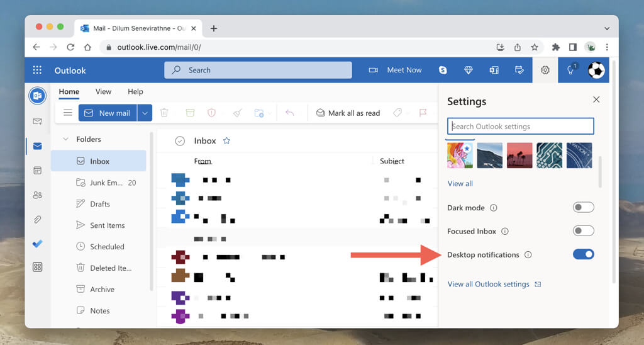
Task: Switch to the View ribbon tab
Action: [104, 92]
